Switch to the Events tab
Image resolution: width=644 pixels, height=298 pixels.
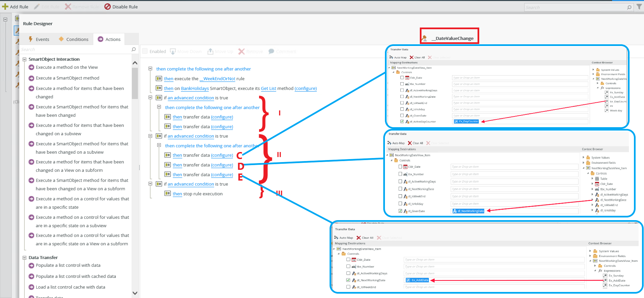[x=39, y=39]
